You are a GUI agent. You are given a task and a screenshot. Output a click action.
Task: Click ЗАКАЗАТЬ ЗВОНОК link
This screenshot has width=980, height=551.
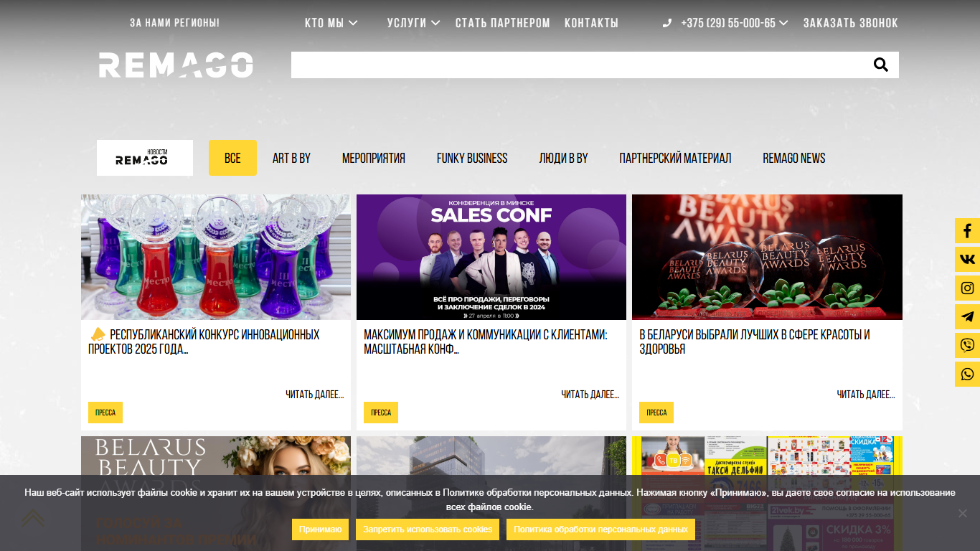coord(851,23)
